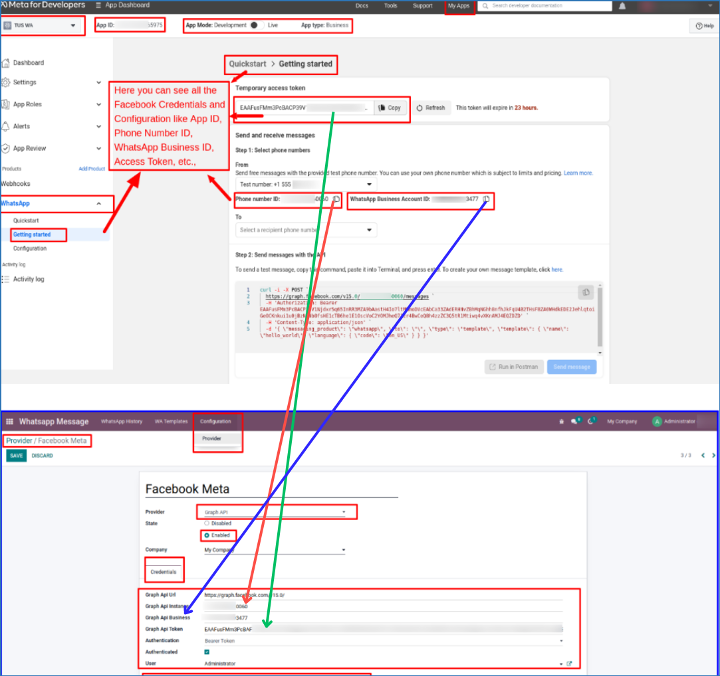
Task: Collapse the WhatsApp sidebar section
Action: pyautogui.click(x=99, y=203)
